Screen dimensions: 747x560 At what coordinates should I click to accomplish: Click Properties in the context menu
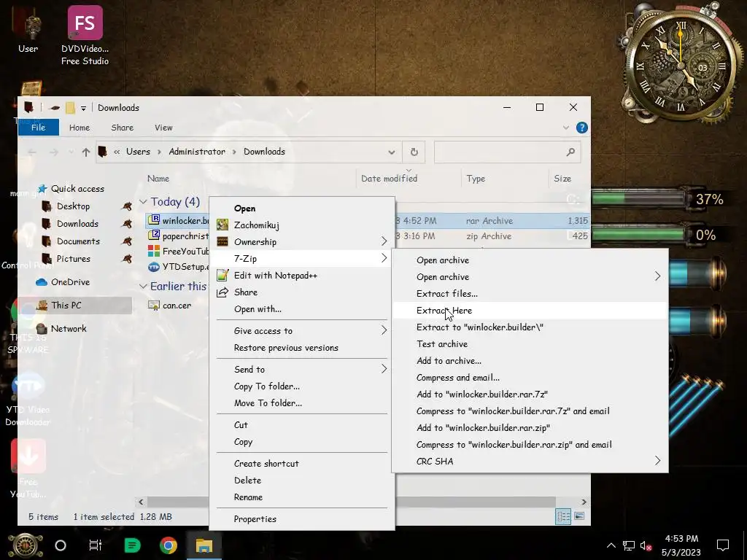point(302,519)
